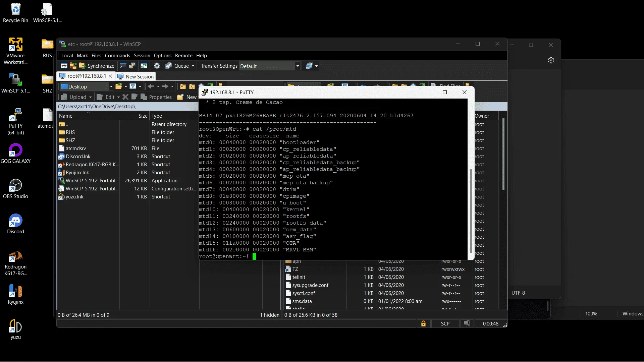Screen dimensions: 644x362
Task: Click the GOG GALAXY desktop icon
Action: 15,153
